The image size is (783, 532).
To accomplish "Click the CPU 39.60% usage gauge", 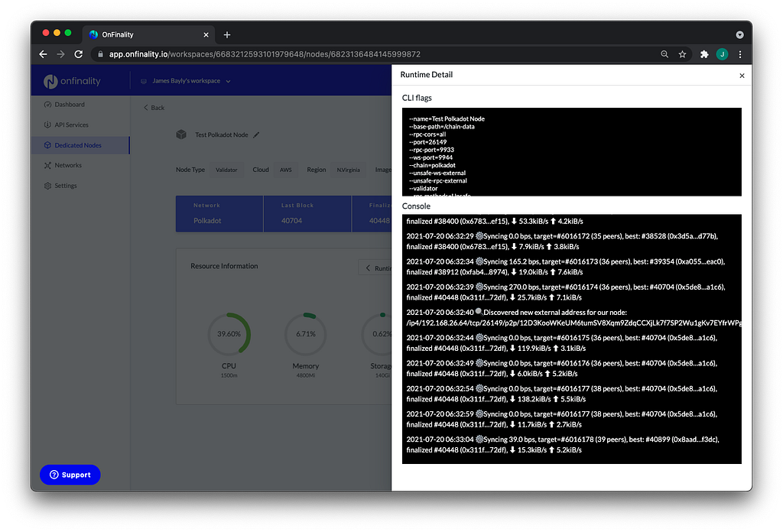I will pyautogui.click(x=229, y=334).
